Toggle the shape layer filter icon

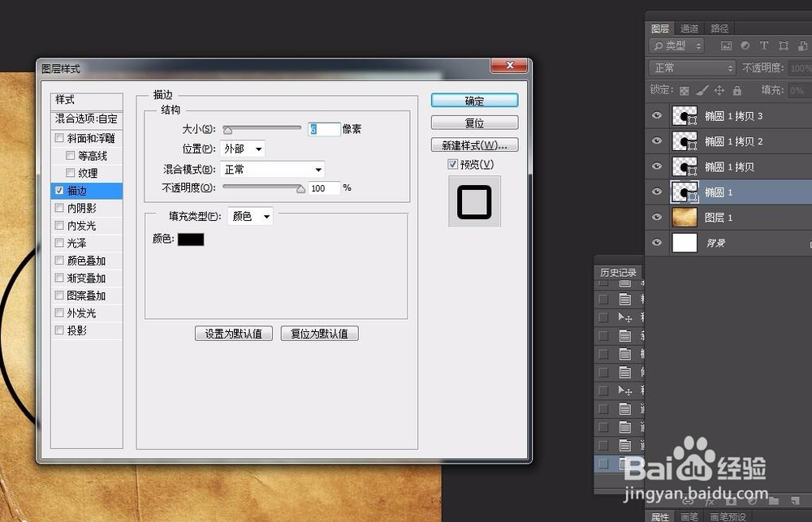point(784,46)
